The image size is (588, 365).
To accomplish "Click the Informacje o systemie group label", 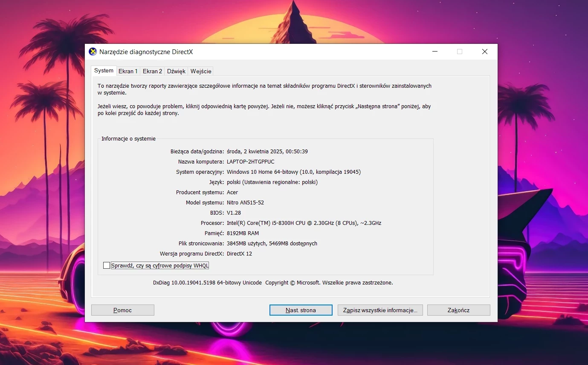I will point(128,138).
